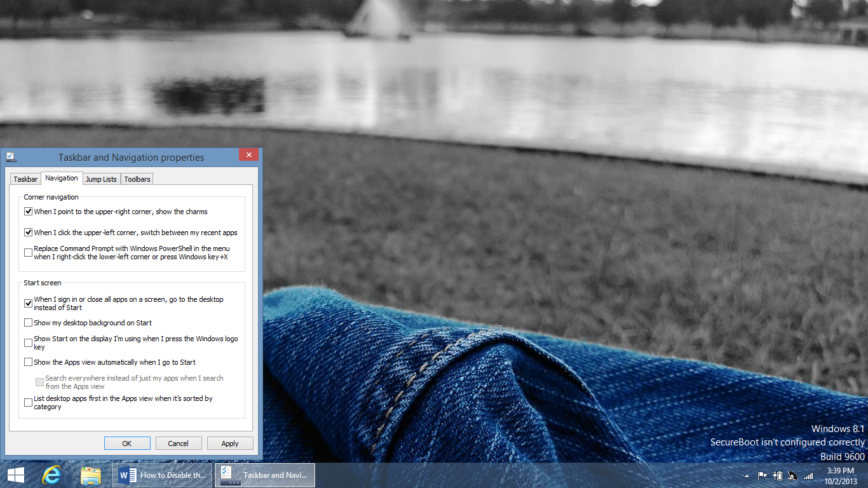This screenshot has height=488, width=868.
Task: Enable Replace Command Prompt with PowerShell
Action: point(29,253)
